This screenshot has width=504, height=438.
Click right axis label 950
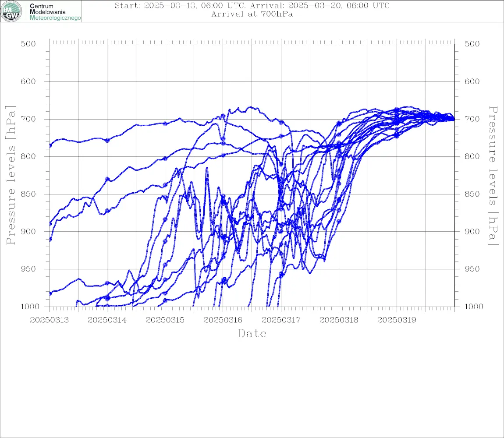pyautogui.click(x=472, y=269)
